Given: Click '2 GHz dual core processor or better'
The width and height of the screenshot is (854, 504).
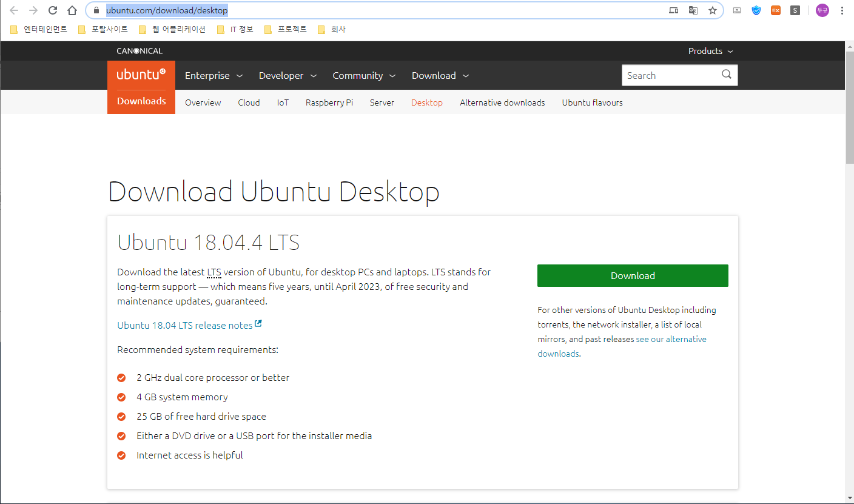Looking at the screenshot, I should click(x=213, y=377).
